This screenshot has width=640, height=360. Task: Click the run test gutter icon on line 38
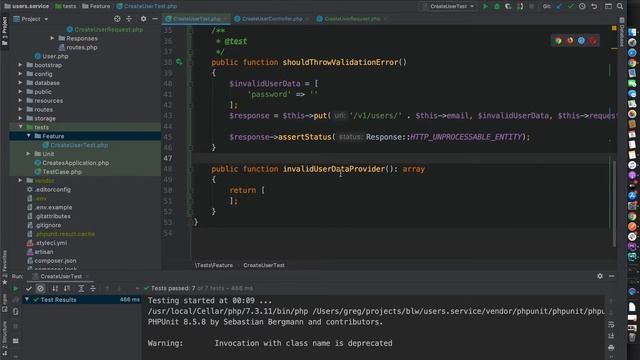click(x=179, y=62)
